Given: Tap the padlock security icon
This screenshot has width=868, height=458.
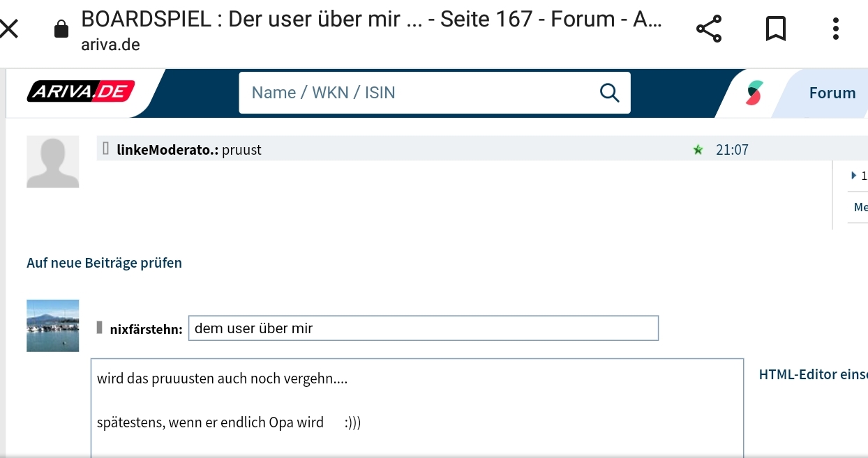Looking at the screenshot, I should click(x=61, y=29).
